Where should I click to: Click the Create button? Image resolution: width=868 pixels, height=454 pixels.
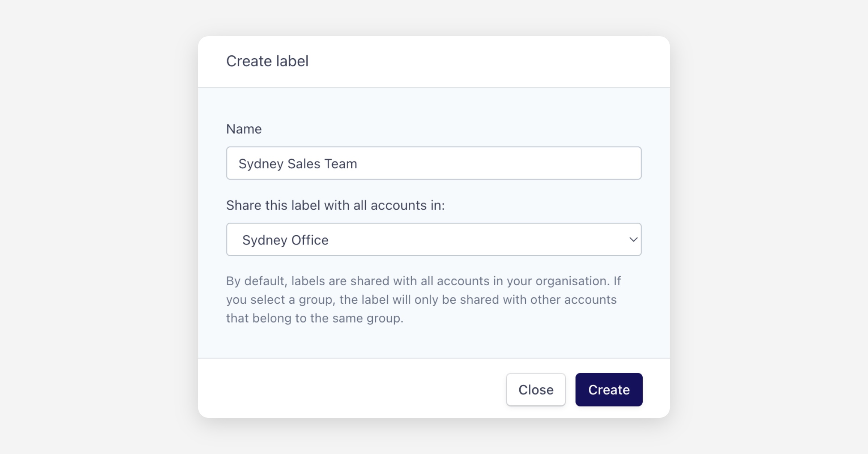point(609,390)
